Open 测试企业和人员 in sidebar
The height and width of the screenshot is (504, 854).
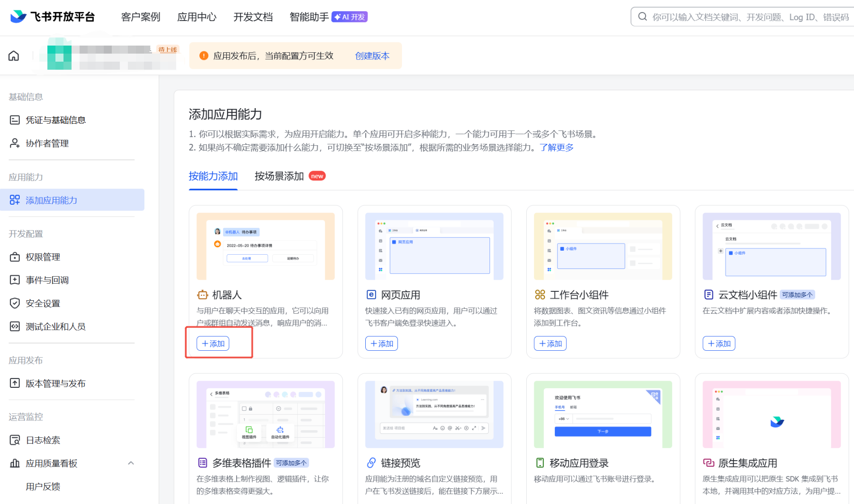[x=55, y=326]
